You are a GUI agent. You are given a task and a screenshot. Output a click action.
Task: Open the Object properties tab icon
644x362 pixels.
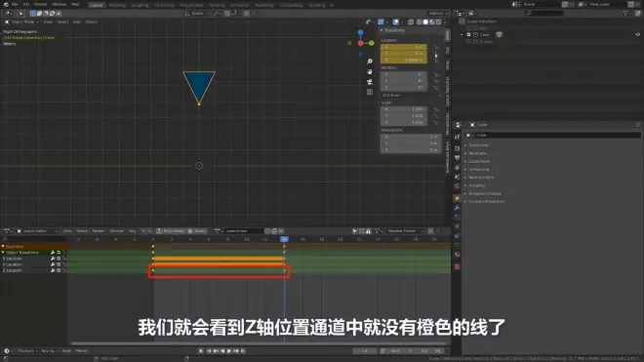[457, 198]
